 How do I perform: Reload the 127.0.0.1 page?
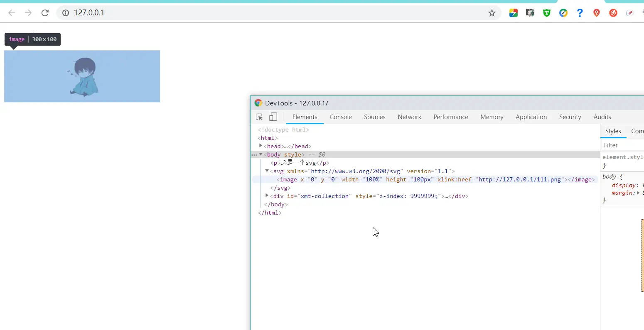pyautogui.click(x=45, y=13)
